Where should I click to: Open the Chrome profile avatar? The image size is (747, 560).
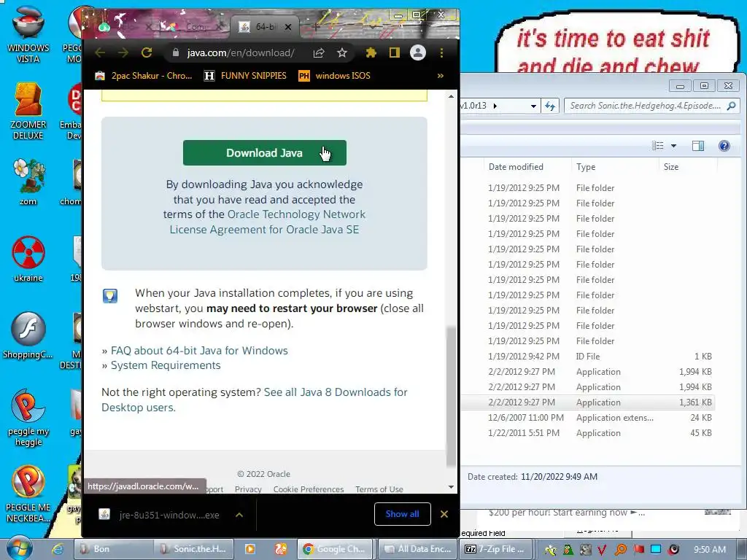(418, 52)
